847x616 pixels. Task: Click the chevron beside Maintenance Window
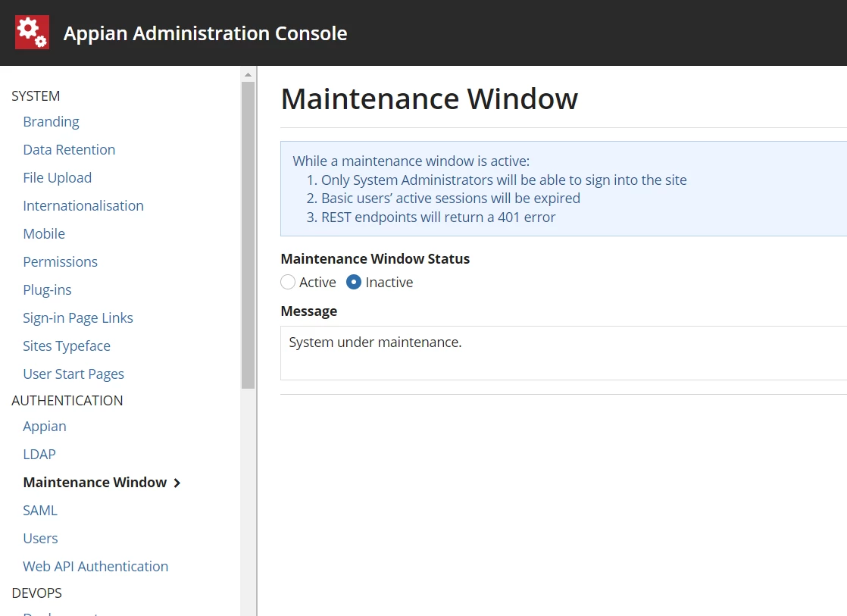click(x=177, y=483)
